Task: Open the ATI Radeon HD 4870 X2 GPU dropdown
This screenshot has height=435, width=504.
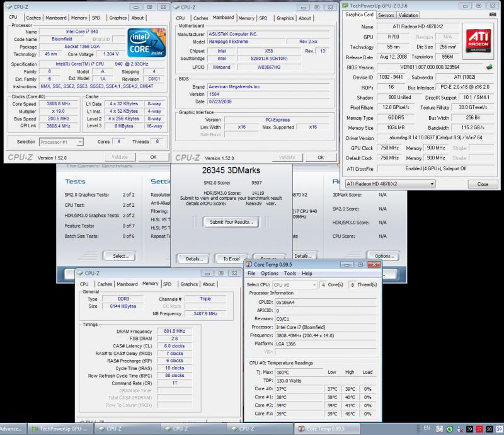Action: pyautogui.click(x=390, y=184)
